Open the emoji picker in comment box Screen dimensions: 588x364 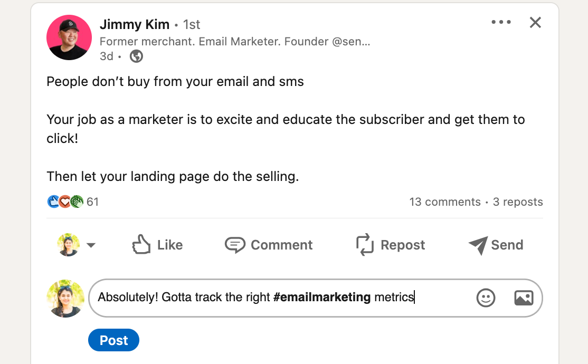point(486,298)
